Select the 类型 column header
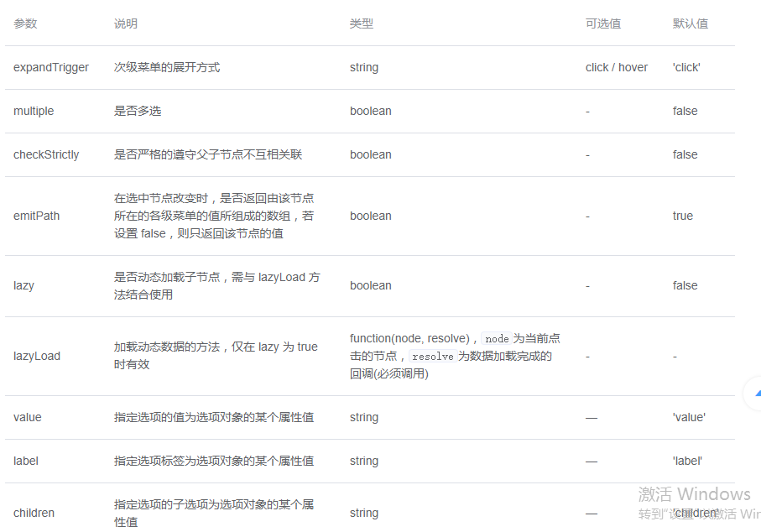Screen dimensions: 761x532 tap(362, 23)
